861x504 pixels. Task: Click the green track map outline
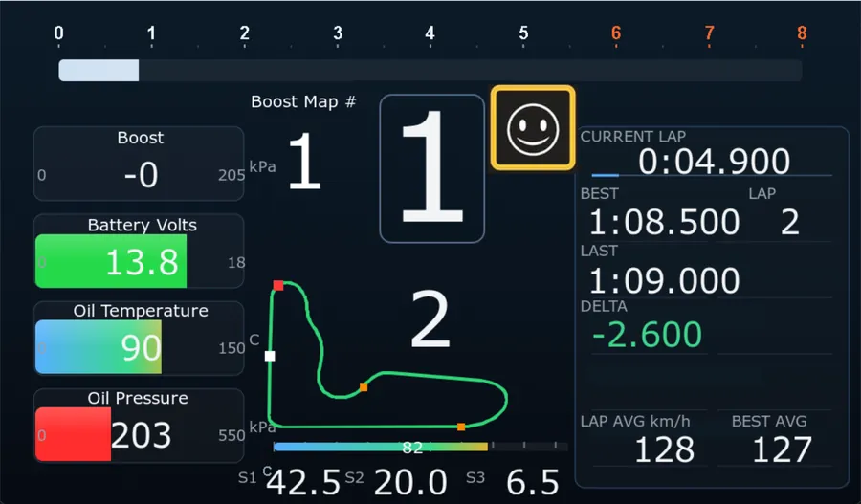click(387, 355)
